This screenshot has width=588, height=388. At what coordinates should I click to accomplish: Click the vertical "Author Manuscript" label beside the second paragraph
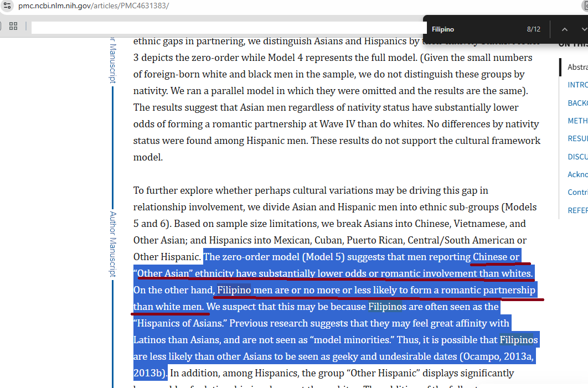tap(113, 244)
